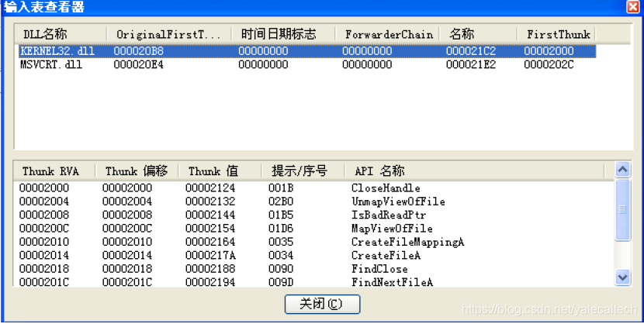This screenshot has width=644, height=324.
Task: Select the IsBadReadPtr API entry
Action: tap(389, 215)
